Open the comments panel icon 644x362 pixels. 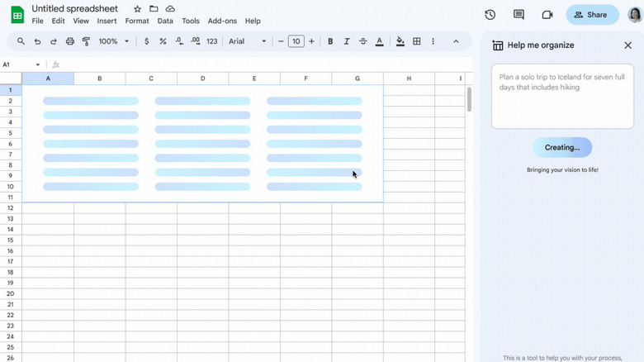(519, 15)
